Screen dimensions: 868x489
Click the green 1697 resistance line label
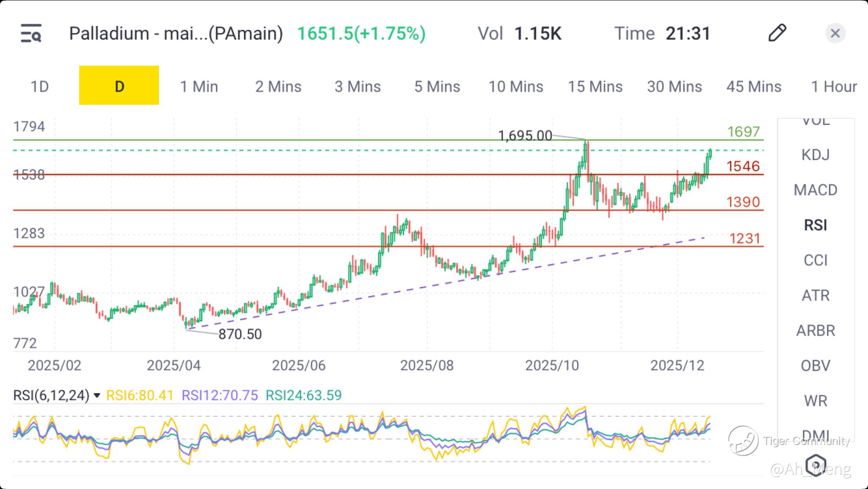(x=743, y=132)
